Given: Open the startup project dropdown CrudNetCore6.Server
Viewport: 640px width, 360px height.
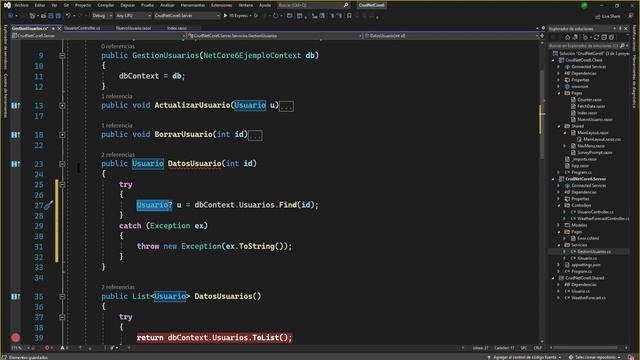Looking at the screenshot, I should (x=187, y=16).
